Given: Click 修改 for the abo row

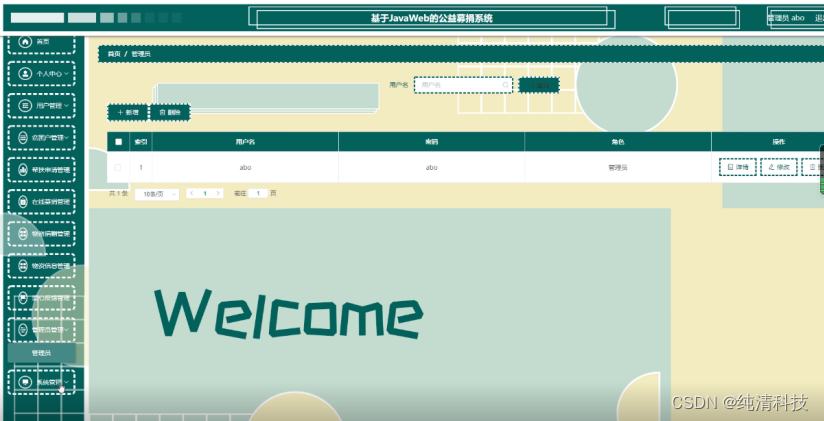Looking at the screenshot, I should (779, 167).
